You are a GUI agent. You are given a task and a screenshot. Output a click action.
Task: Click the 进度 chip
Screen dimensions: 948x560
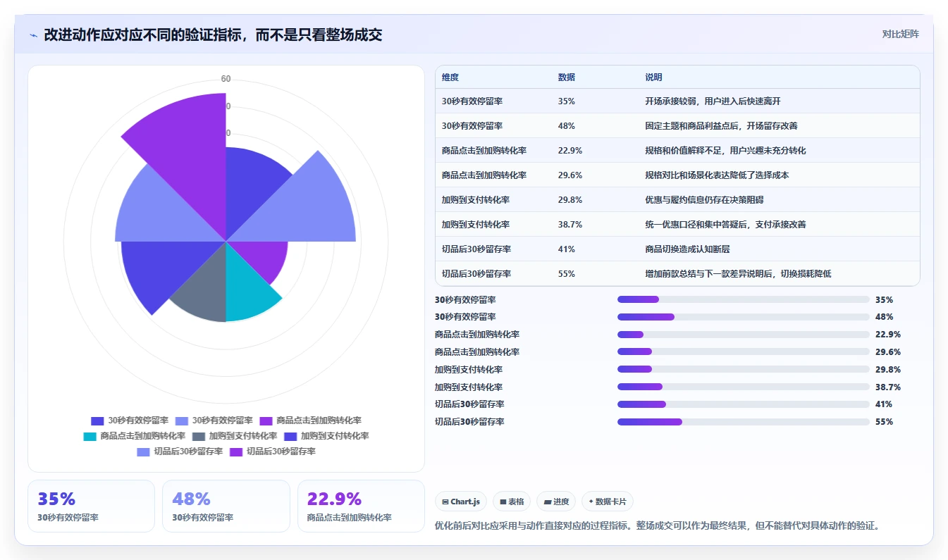pyautogui.click(x=556, y=502)
